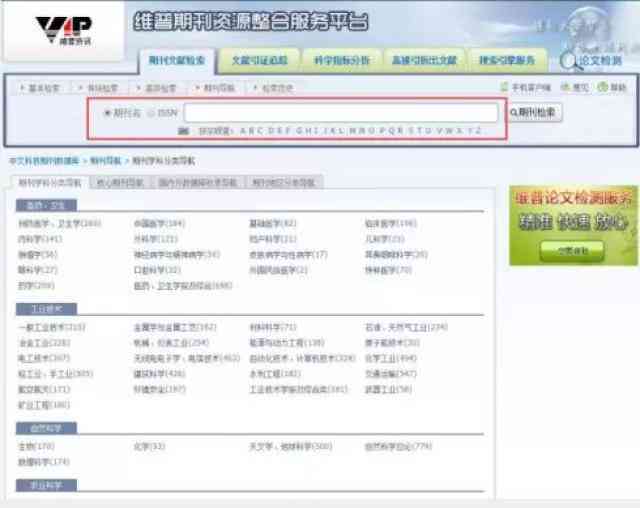Select the 核心期刊导航 navigation tab
The width and height of the screenshot is (640, 508).
tap(120, 182)
